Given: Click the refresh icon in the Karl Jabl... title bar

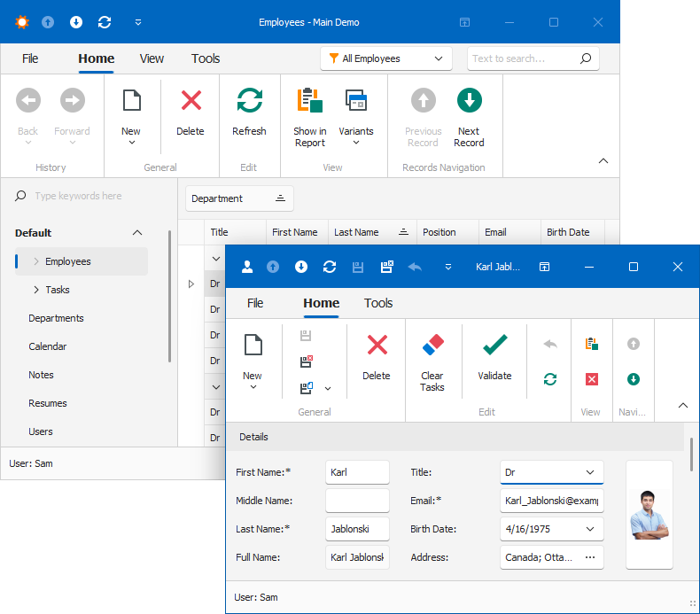Looking at the screenshot, I should coord(330,267).
